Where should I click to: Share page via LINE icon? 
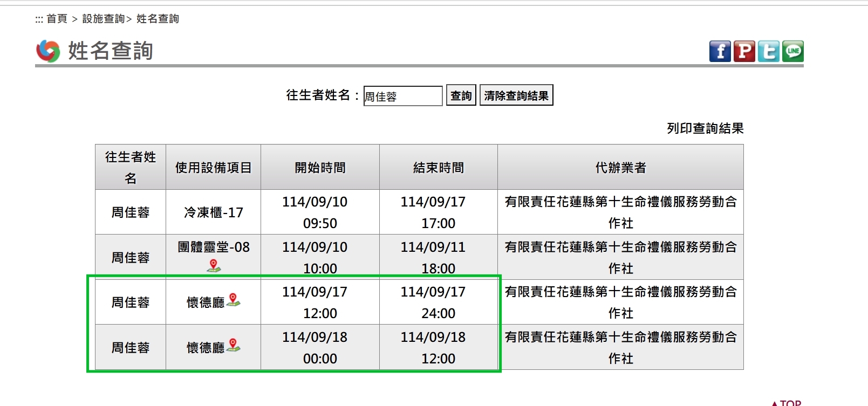(792, 52)
